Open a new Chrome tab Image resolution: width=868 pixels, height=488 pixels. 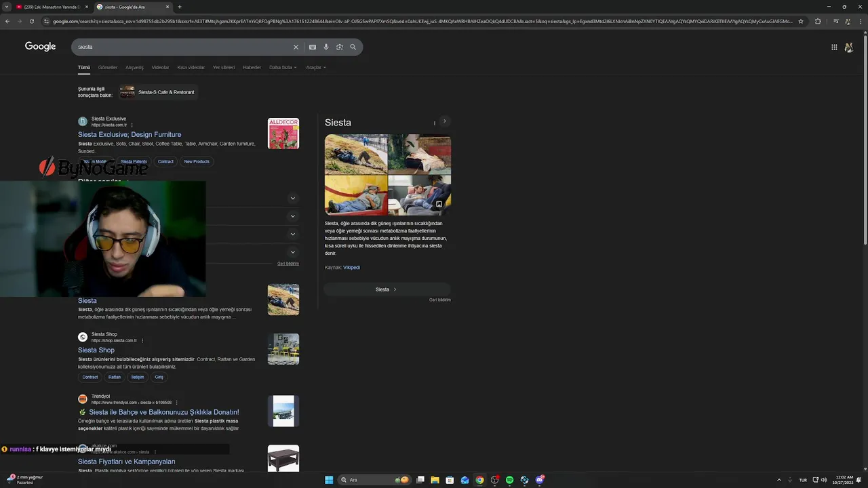pyautogui.click(x=180, y=7)
